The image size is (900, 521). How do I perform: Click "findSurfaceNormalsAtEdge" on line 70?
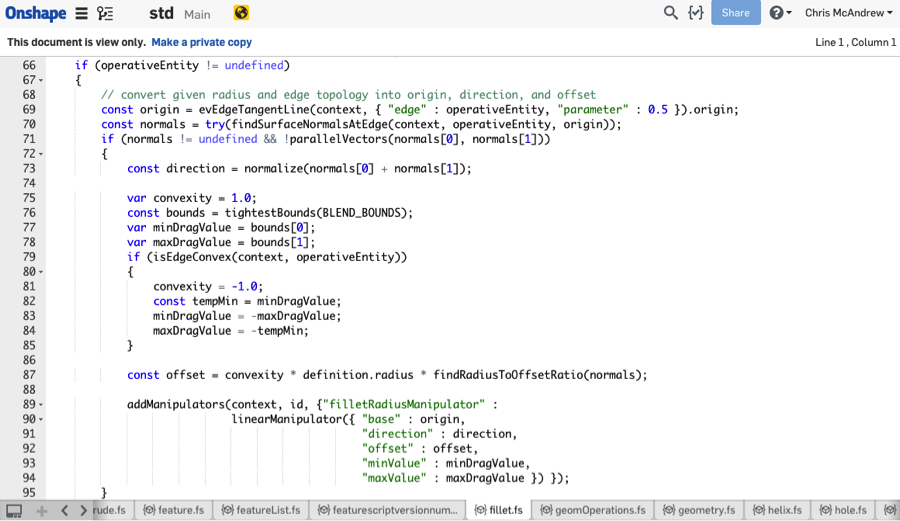coord(309,125)
